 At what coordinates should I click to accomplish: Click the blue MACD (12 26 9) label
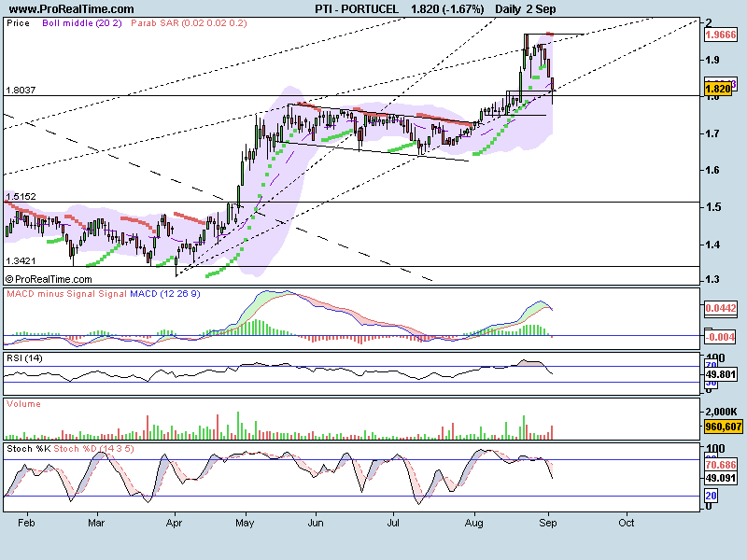165,294
